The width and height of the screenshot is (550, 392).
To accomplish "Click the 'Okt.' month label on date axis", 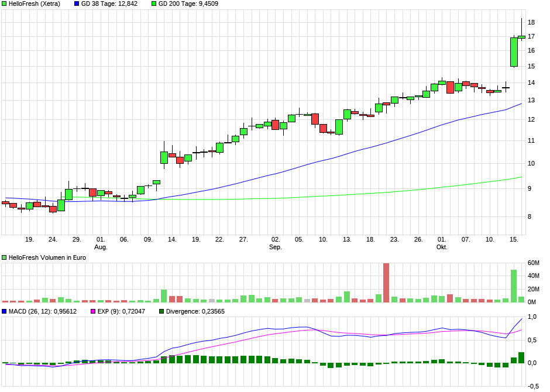I will (442, 247).
